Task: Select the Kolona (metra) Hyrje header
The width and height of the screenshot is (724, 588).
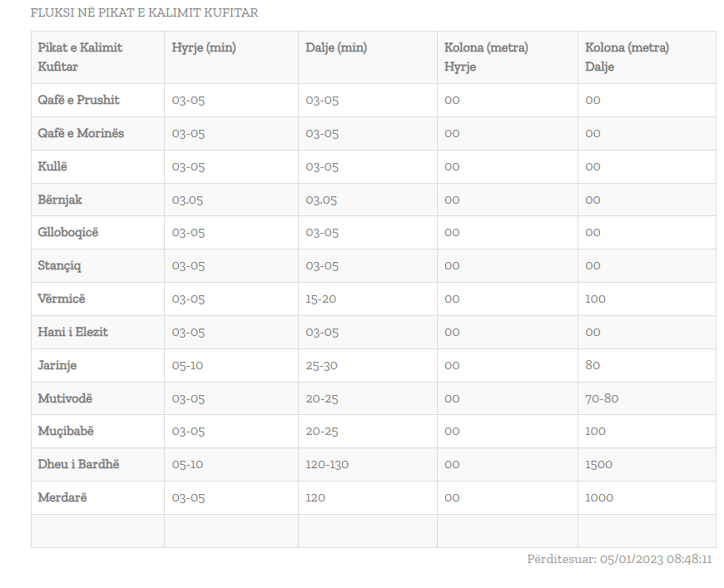Action: click(486, 57)
